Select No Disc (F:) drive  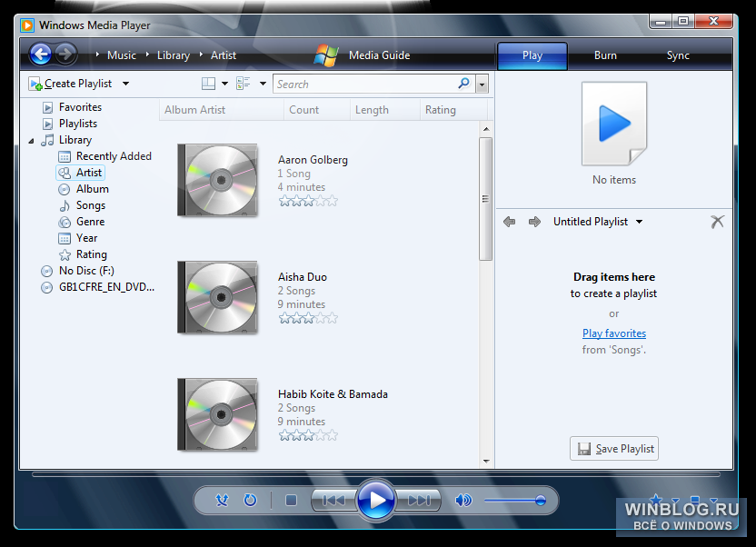coord(86,271)
